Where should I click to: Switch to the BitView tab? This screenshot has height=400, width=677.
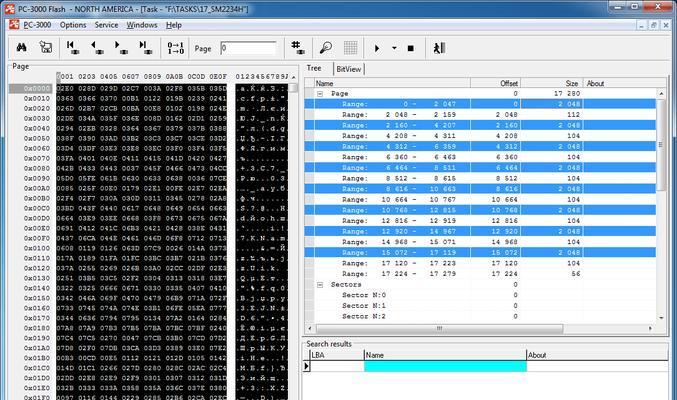click(349, 69)
